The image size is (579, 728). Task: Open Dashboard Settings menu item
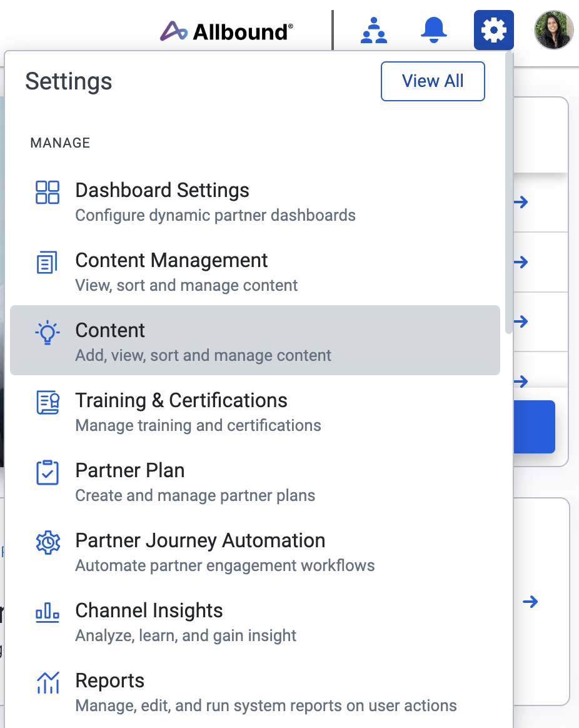point(162,191)
